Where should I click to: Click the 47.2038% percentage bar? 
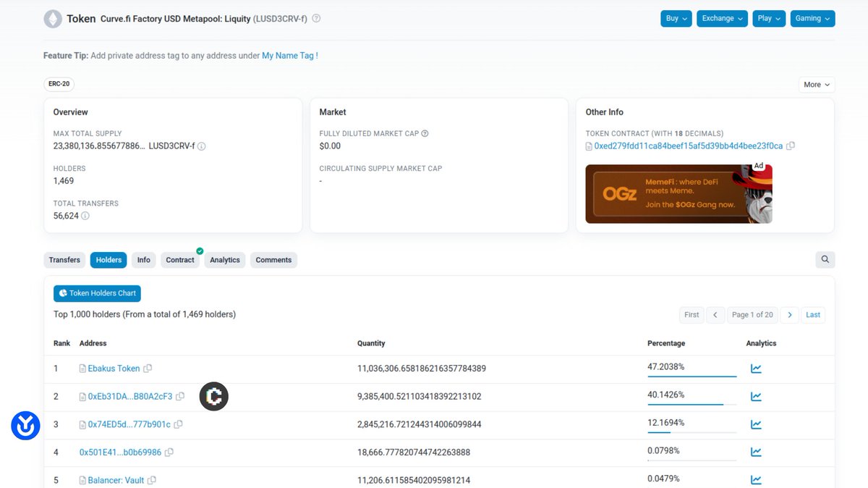[692, 376]
